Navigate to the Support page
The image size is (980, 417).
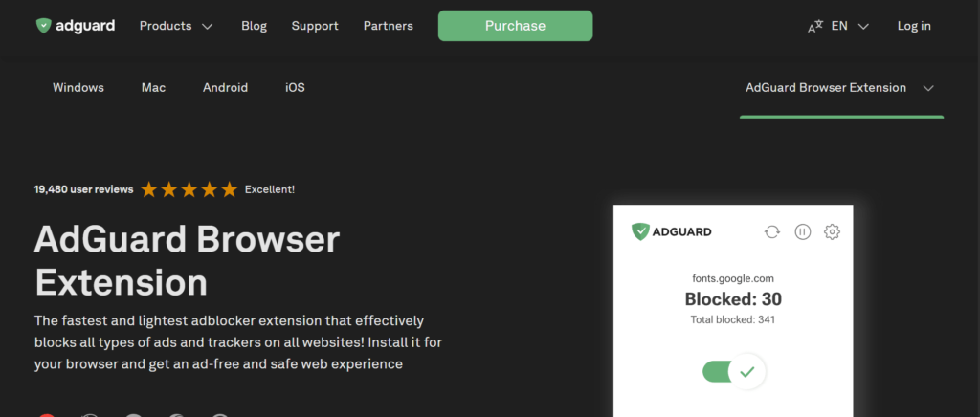point(315,26)
